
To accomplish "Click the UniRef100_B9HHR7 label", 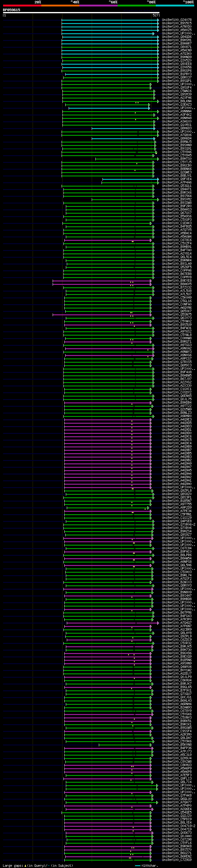I will 177,43.
